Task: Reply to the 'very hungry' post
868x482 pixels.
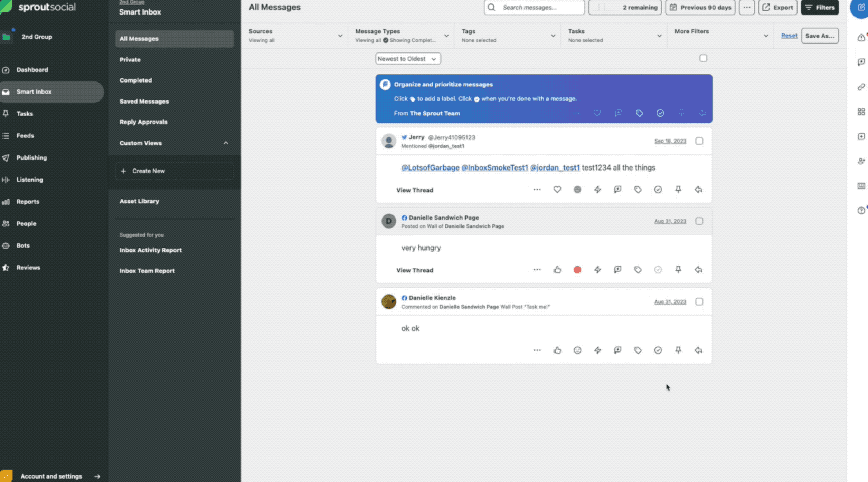Action: (x=698, y=270)
